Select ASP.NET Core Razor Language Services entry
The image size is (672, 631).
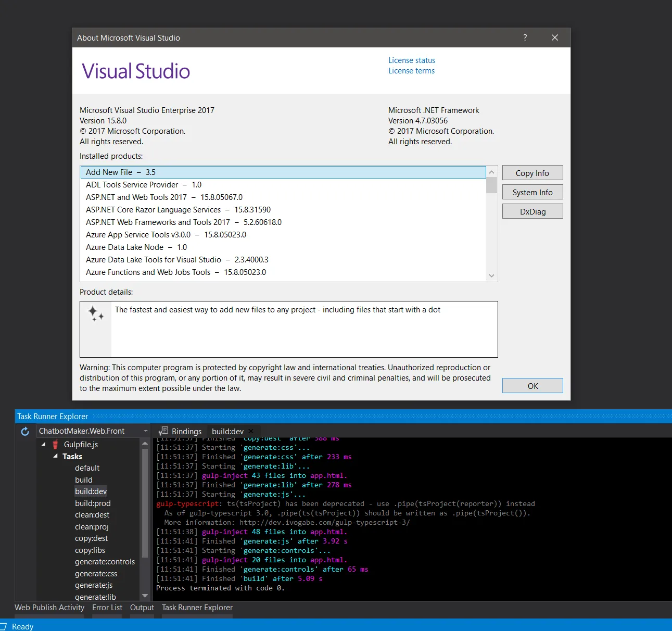pos(283,210)
